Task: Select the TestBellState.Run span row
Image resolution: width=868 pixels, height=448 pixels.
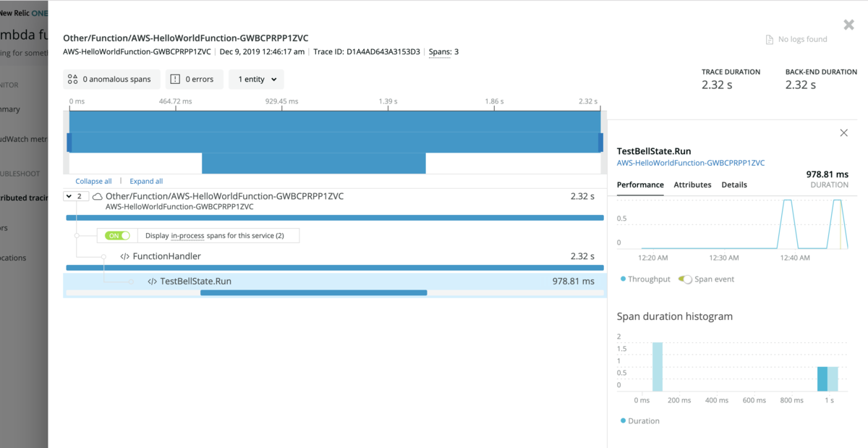Action: [335, 285]
